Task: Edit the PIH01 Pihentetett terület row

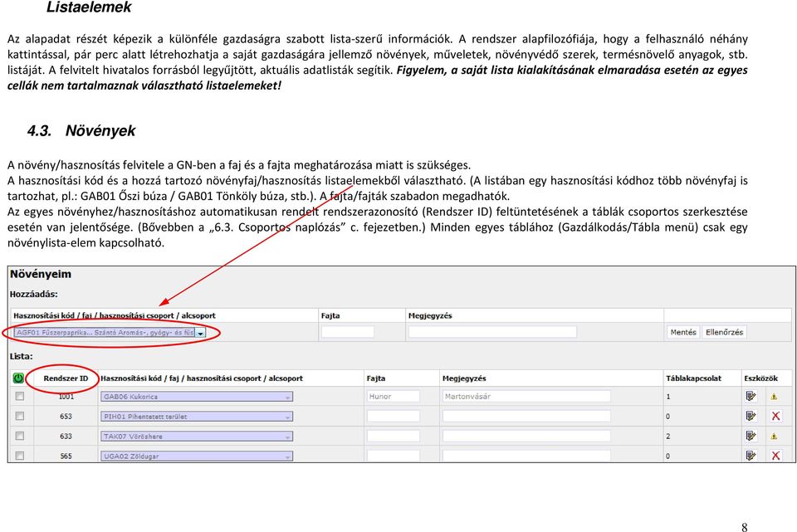Action: tap(751, 416)
